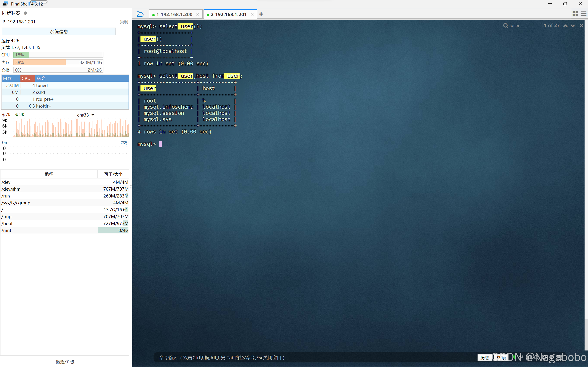Click the search magnifier icon
The height and width of the screenshot is (367, 588).
tap(506, 26)
